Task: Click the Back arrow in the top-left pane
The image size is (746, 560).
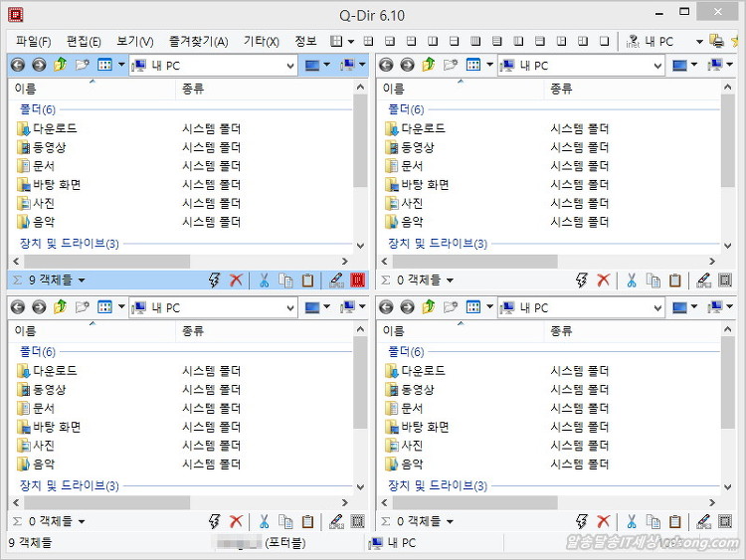Action: tap(18, 66)
